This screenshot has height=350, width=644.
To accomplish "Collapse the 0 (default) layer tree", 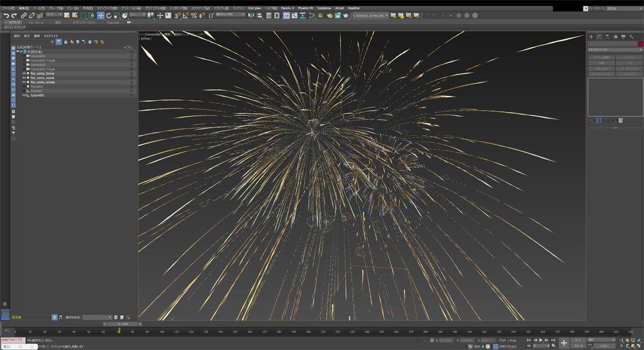I will (x=17, y=51).
